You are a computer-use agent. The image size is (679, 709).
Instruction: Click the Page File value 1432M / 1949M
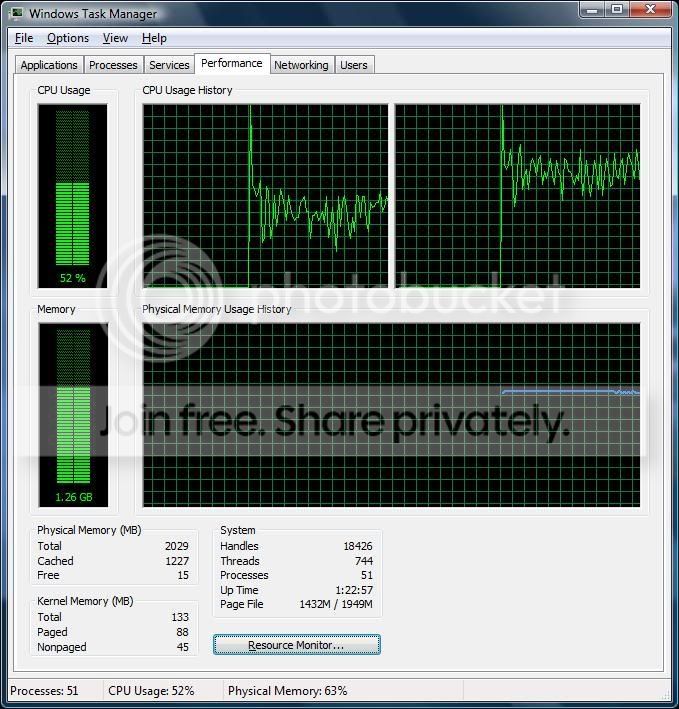[336, 604]
